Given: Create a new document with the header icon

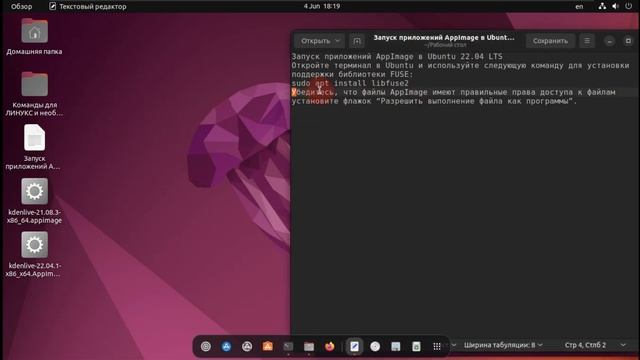Looking at the screenshot, I should [357, 41].
